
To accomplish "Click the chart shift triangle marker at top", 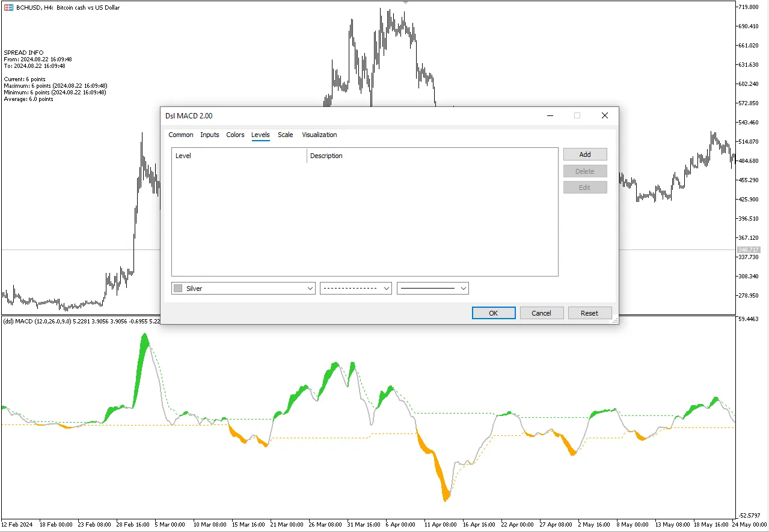I will tap(406, 2).
